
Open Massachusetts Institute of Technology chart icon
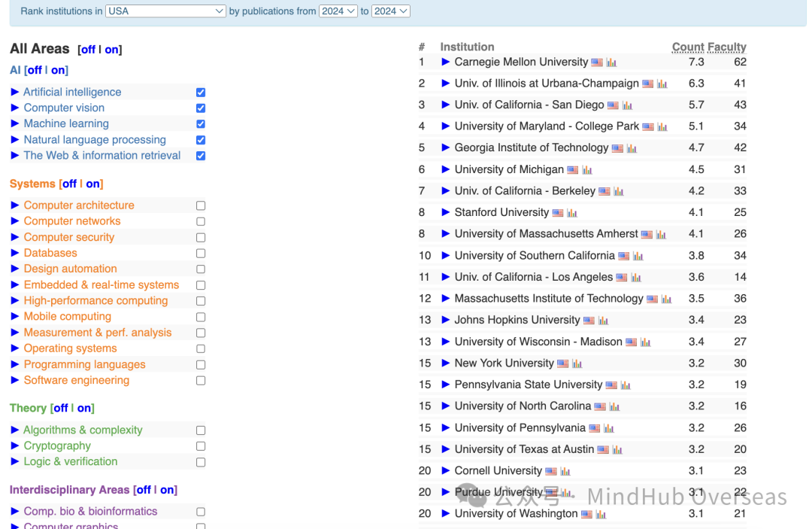[667, 299]
